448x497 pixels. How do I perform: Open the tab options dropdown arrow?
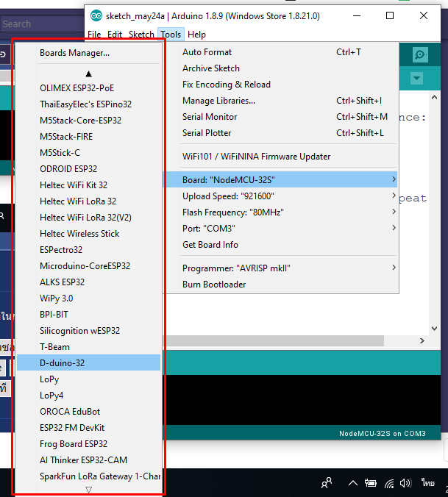click(416, 78)
